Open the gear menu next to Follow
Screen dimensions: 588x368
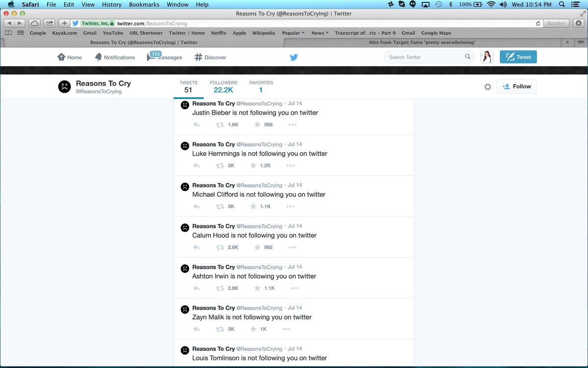pyautogui.click(x=488, y=87)
